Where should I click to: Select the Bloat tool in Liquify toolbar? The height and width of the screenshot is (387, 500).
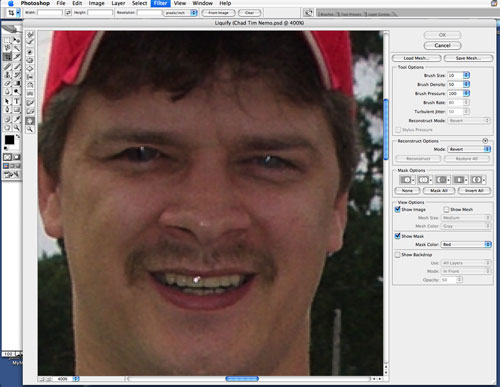pyautogui.click(x=30, y=68)
